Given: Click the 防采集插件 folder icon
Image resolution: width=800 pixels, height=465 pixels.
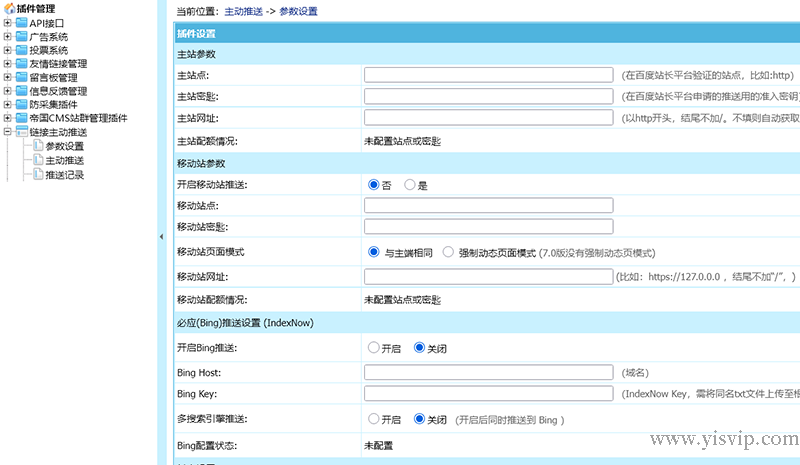Looking at the screenshot, I should [21, 104].
